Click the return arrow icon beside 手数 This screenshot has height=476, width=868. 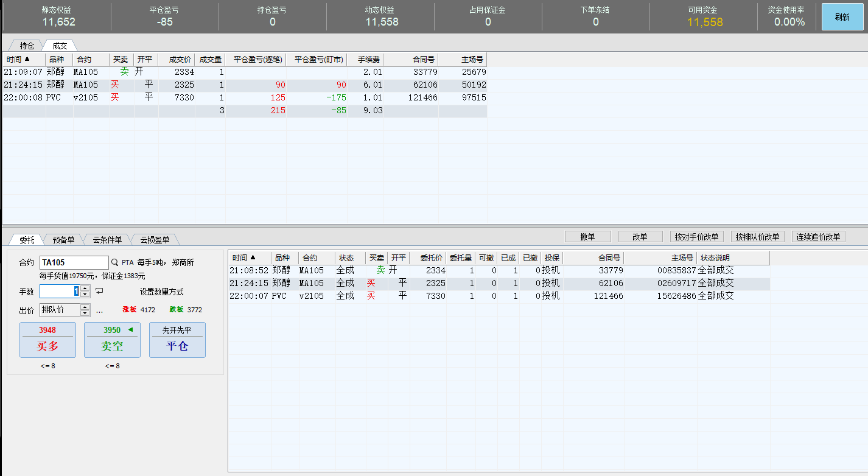[x=99, y=291]
